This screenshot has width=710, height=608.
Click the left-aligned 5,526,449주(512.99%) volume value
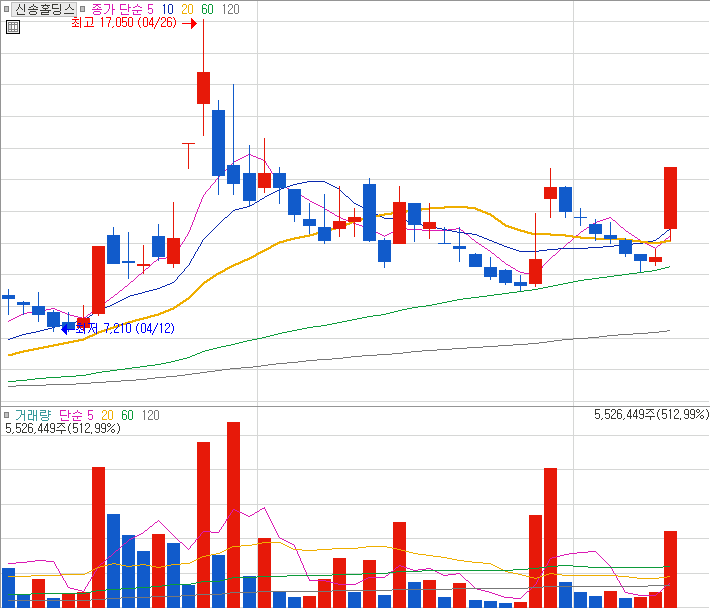click(x=62, y=428)
